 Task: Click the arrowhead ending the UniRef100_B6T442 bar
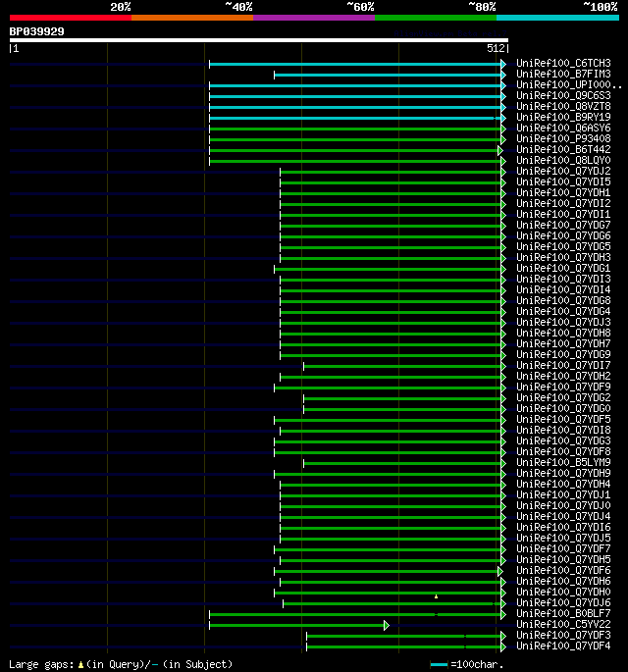point(499,150)
